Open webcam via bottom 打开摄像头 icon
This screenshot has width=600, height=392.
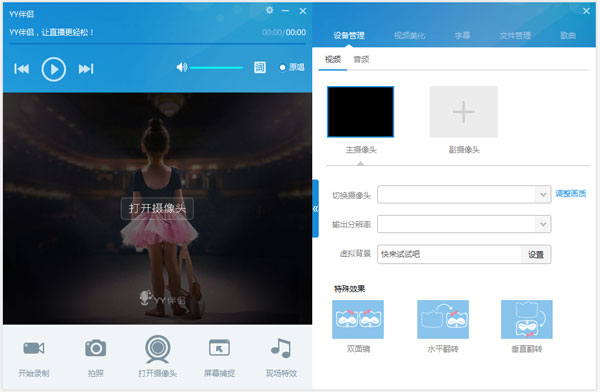(x=157, y=356)
